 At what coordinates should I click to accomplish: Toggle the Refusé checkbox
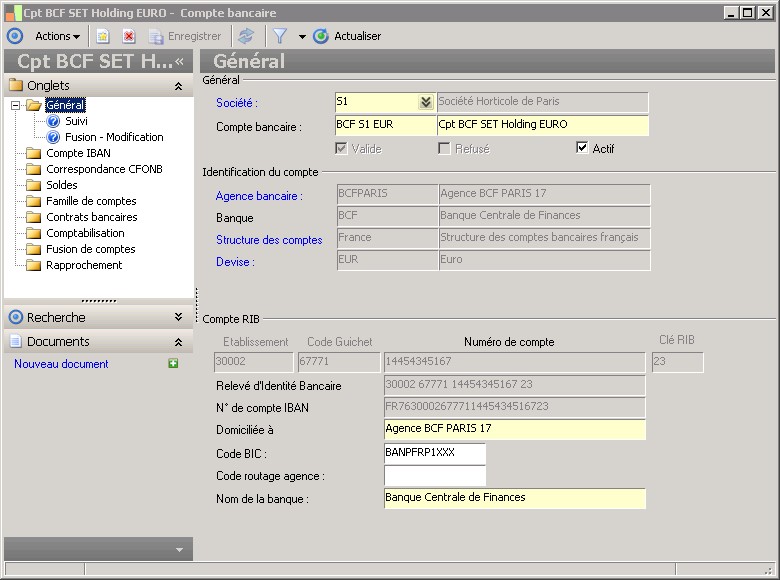[x=445, y=149]
